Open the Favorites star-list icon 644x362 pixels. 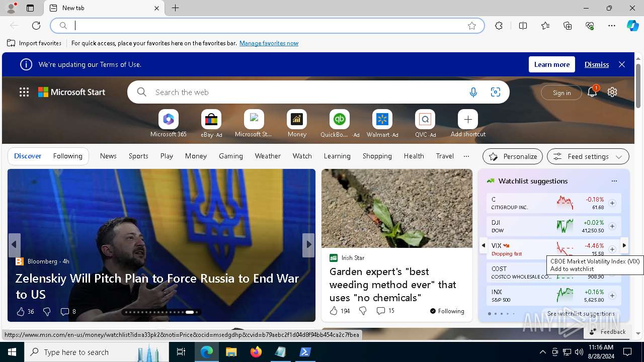click(545, 26)
